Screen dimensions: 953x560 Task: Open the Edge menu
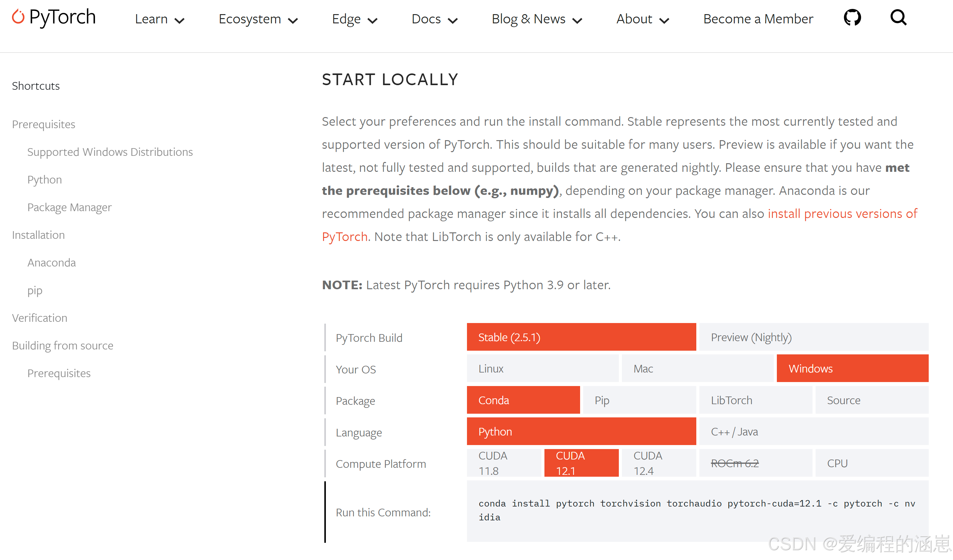point(346,19)
